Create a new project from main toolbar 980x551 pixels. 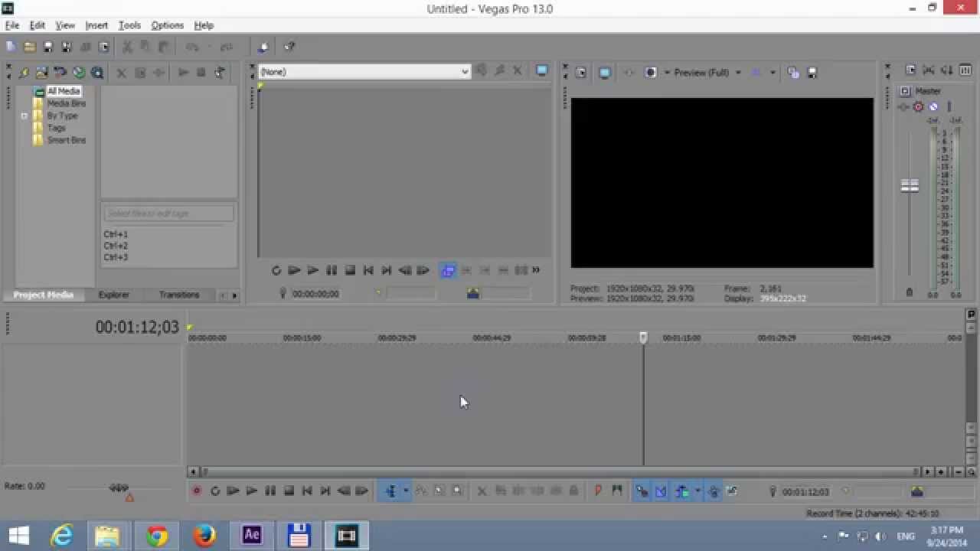(x=11, y=47)
